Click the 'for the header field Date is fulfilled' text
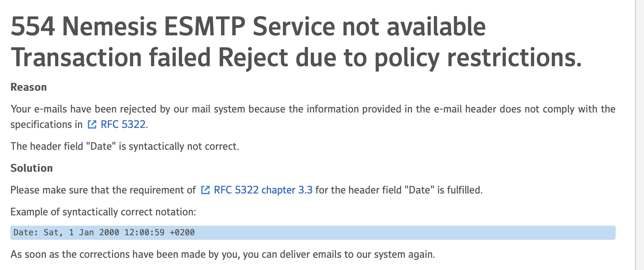The width and height of the screenshot is (644, 270). (x=399, y=190)
